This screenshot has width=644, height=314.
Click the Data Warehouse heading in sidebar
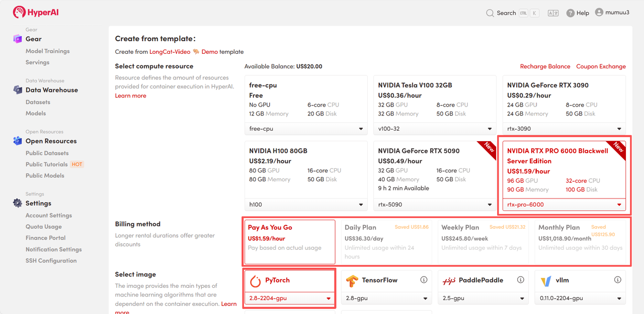pos(52,90)
